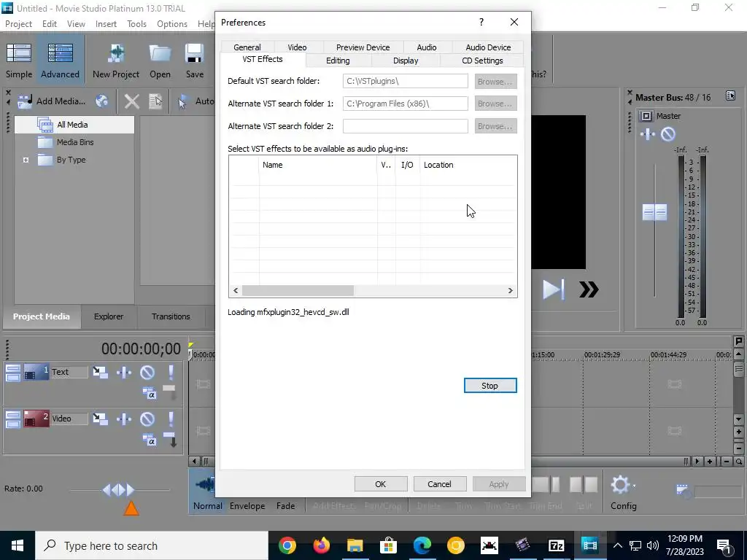Open the Transitions panel tab
Image resolution: width=747 pixels, height=560 pixels.
(x=171, y=316)
